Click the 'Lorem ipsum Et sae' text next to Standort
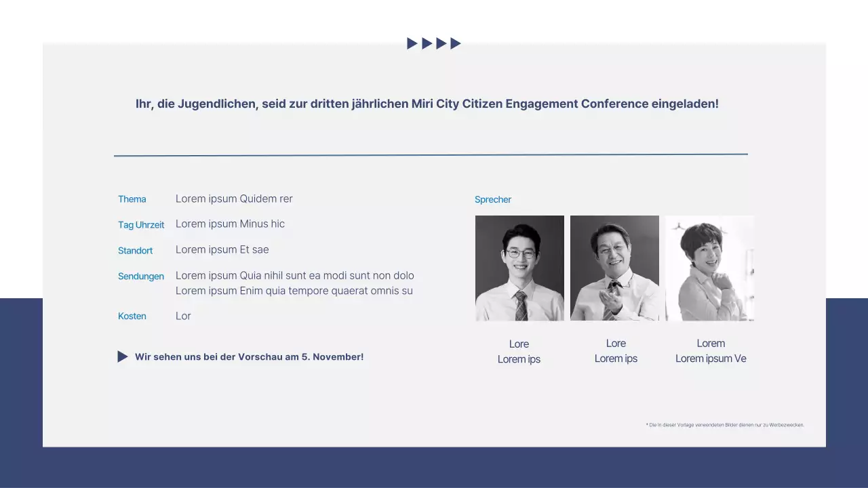This screenshot has height=488, width=868. (222, 249)
